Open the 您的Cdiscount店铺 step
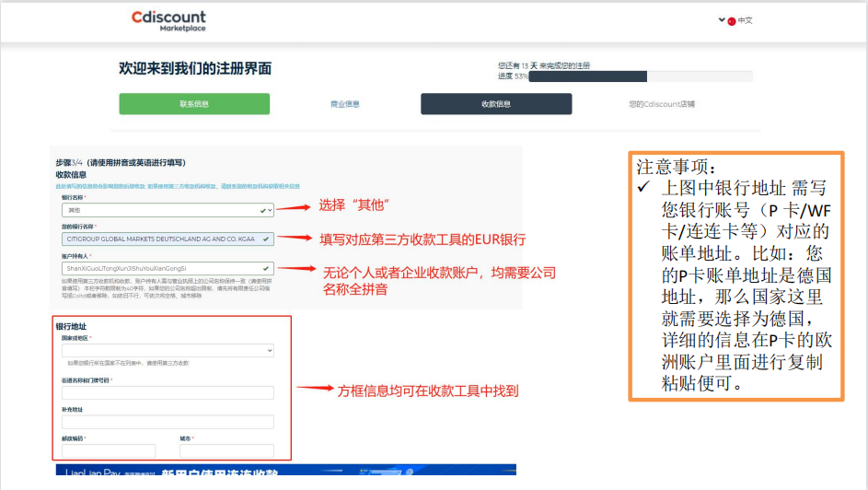The height and width of the screenshot is (490, 868). [662, 104]
